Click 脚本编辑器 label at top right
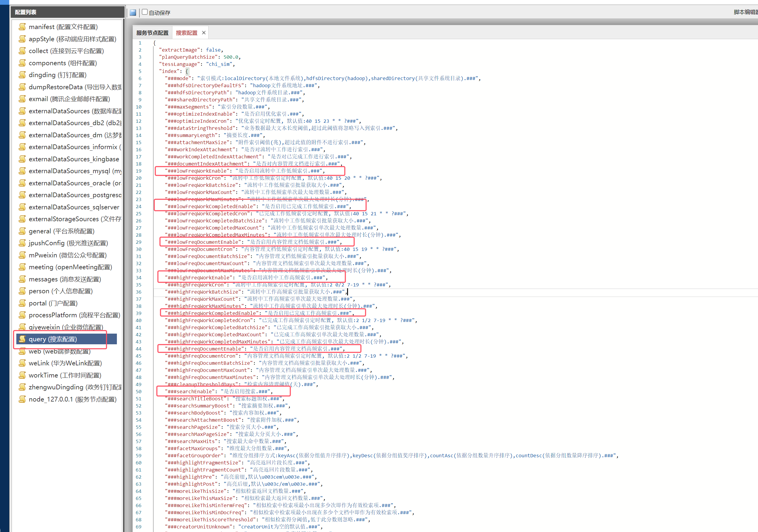 745,12
